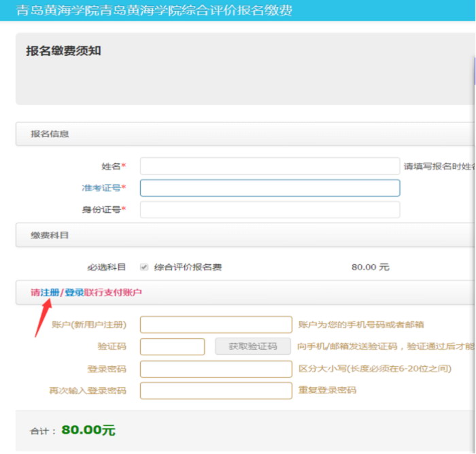
Task: Click the green 合计 80.00元 total amount
Action: point(88,430)
